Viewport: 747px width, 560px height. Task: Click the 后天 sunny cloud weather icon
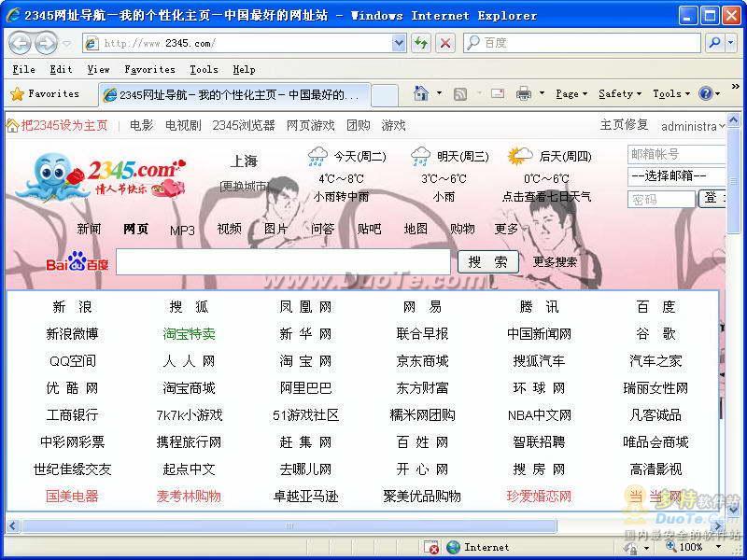520,156
